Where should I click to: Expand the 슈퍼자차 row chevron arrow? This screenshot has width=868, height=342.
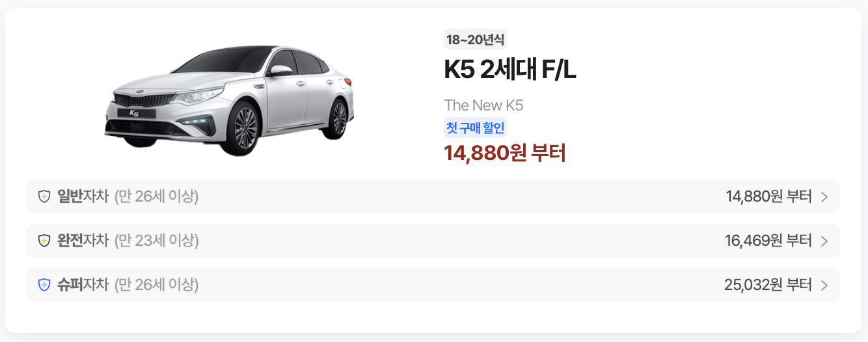824,285
